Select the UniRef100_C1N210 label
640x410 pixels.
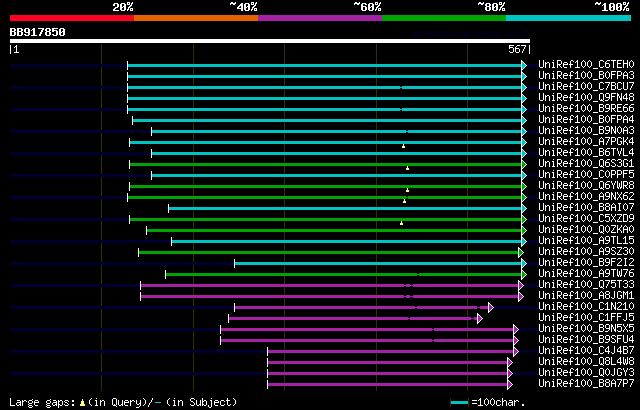pyautogui.click(x=586, y=307)
